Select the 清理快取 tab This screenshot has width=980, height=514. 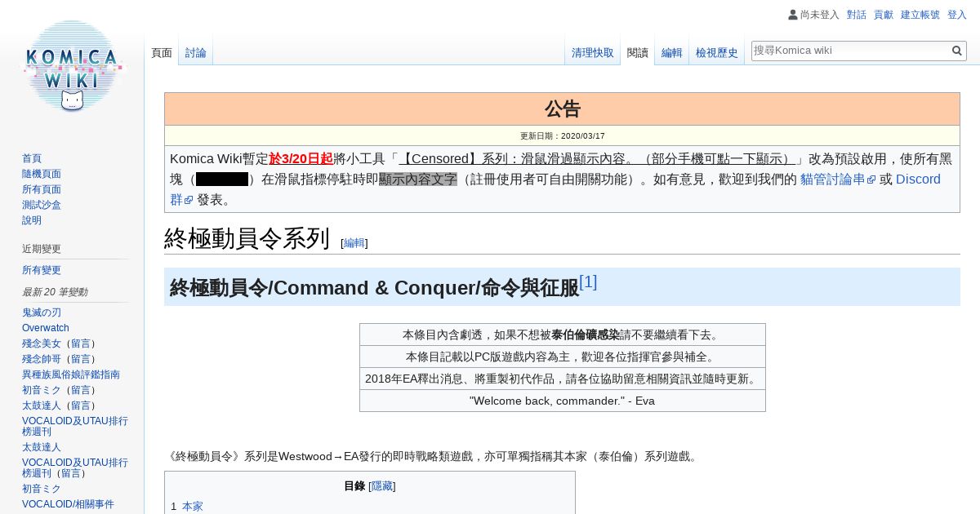tap(593, 52)
